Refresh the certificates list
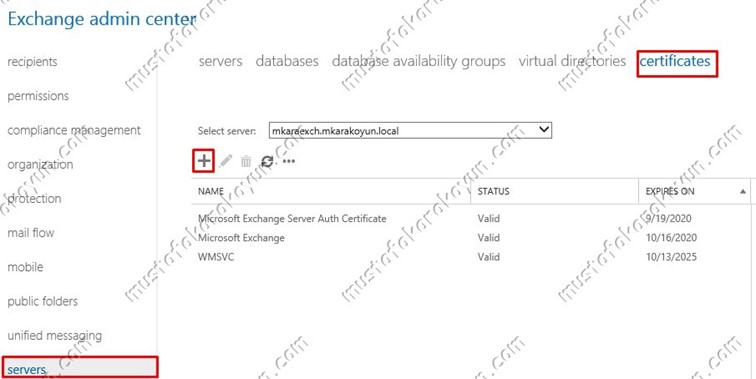The height and width of the screenshot is (379, 756). click(267, 161)
